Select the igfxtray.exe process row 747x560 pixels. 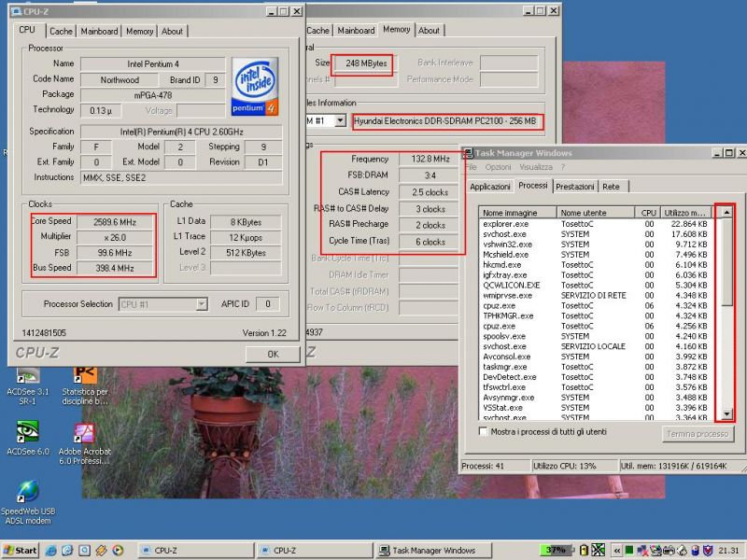(x=595, y=275)
